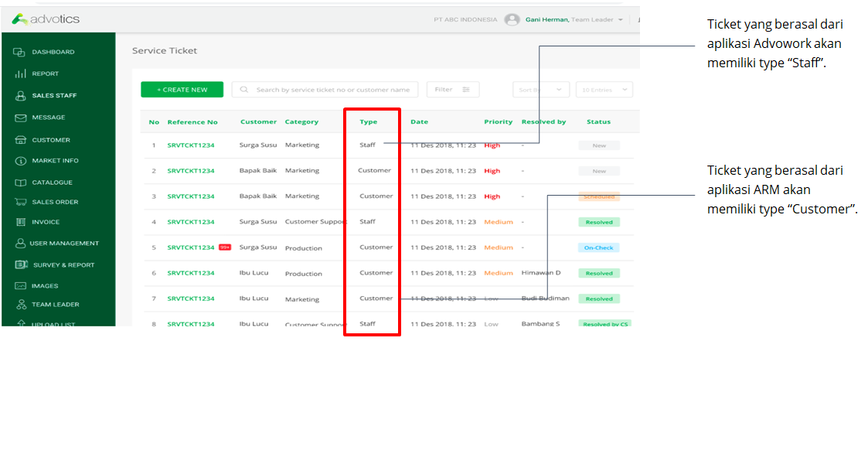The height and width of the screenshot is (464, 868).
Task: Select the Sales Staff person icon
Action: [x=20, y=96]
